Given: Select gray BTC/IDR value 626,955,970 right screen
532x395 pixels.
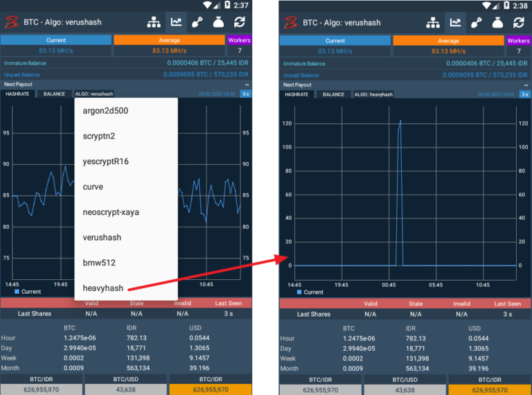Looking at the screenshot, I should (x=321, y=390).
